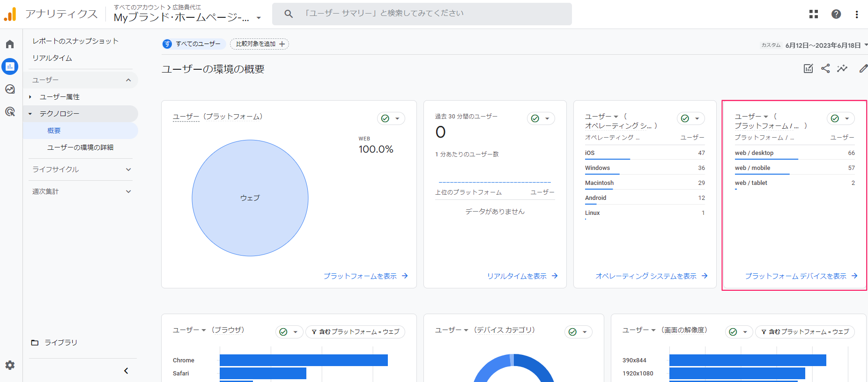Image resolution: width=868 pixels, height=382 pixels.
Task: Click 比較対象を追加 button
Action: (x=260, y=44)
